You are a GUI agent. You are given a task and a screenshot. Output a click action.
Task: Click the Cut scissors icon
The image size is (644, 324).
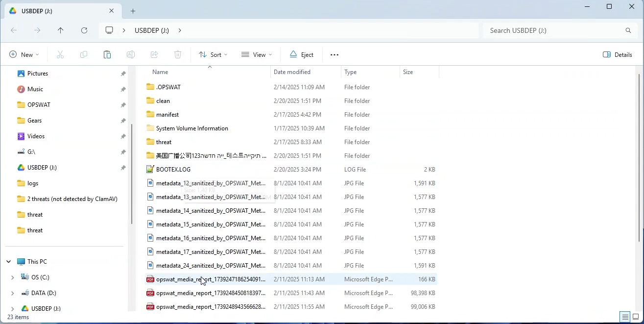click(60, 54)
